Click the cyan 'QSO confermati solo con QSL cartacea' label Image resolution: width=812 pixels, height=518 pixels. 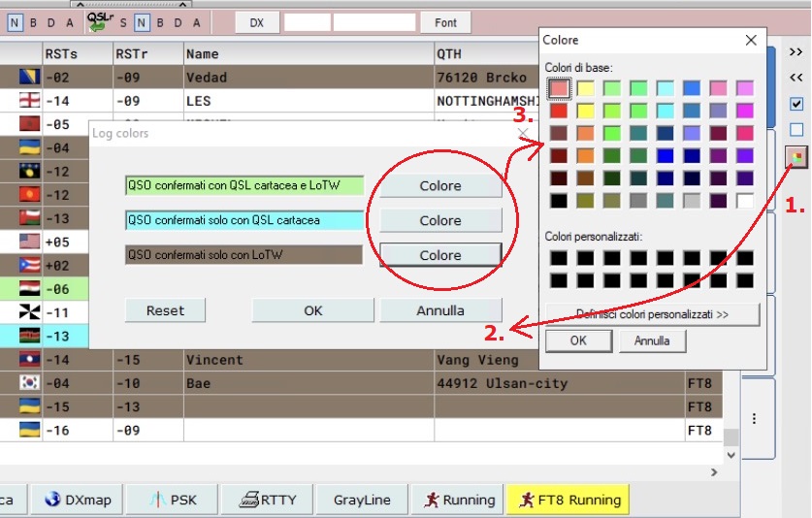click(244, 220)
